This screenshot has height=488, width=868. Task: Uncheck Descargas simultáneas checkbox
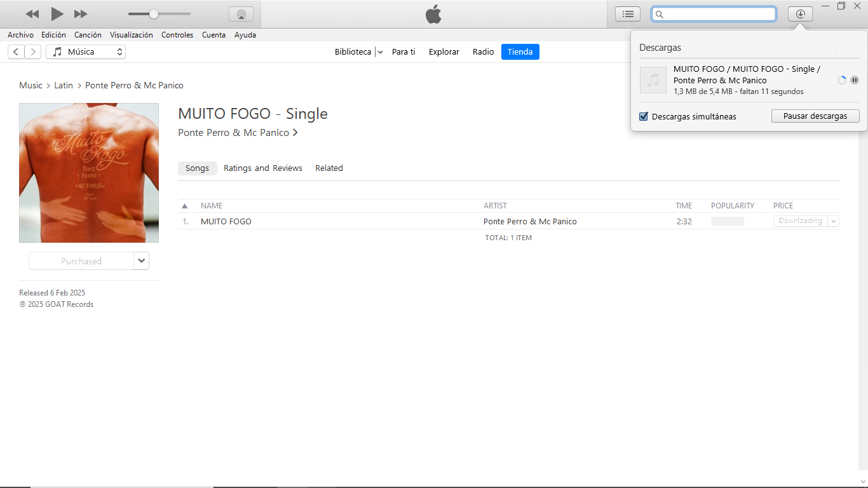click(x=644, y=116)
